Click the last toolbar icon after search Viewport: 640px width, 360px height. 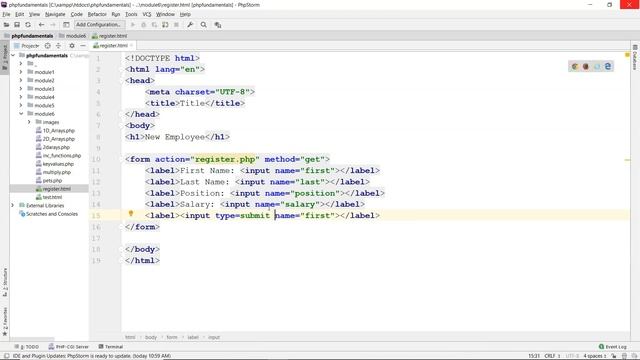tap(218, 25)
